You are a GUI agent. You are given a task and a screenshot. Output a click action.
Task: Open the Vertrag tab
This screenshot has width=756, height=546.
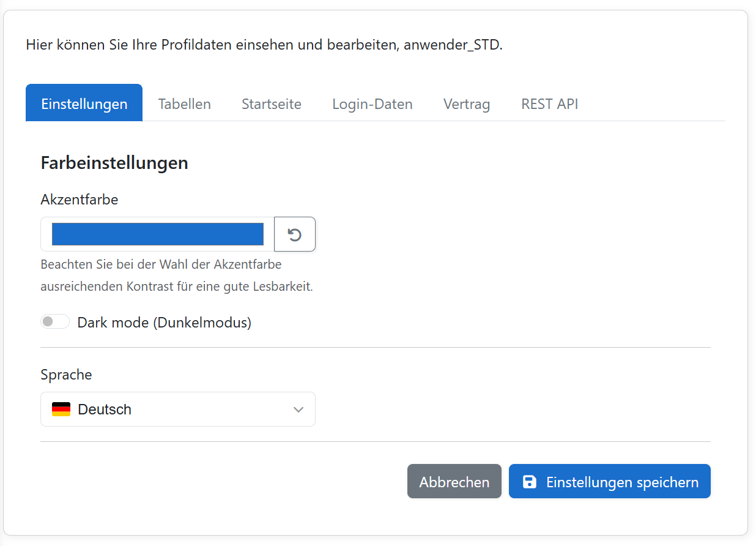pyautogui.click(x=467, y=103)
